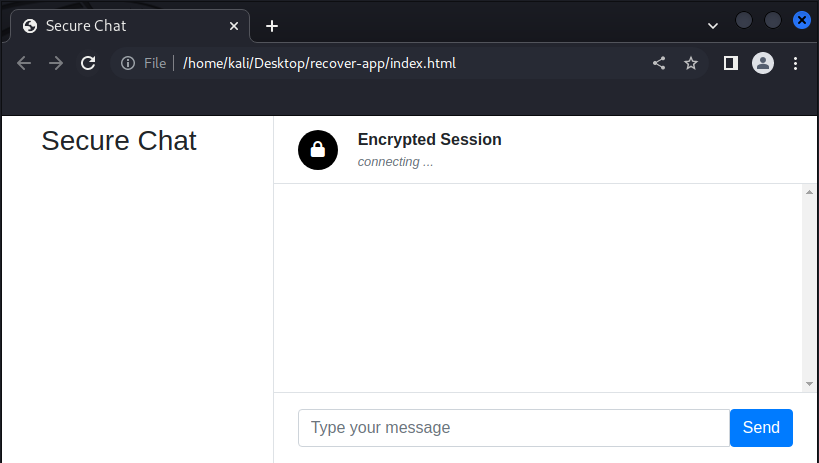Image resolution: width=819 pixels, height=463 pixels.
Task: Go back to previous page
Action: pyautogui.click(x=25, y=63)
